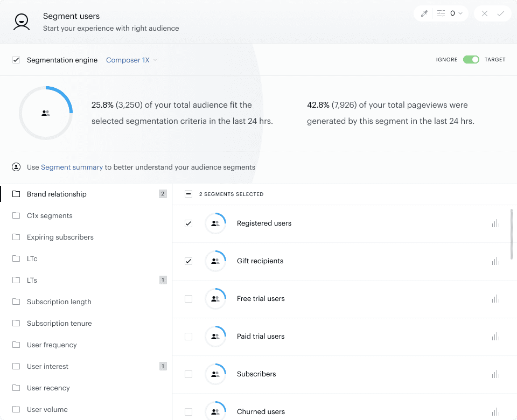Deselect all via 2 segments selected checkbox
The image size is (517, 420).
tap(188, 194)
